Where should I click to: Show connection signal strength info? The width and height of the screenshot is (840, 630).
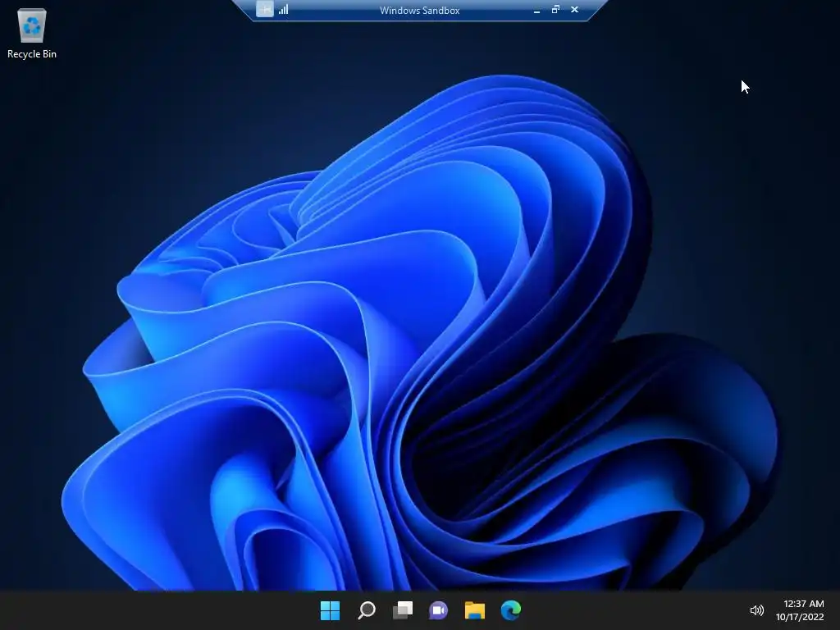pos(283,9)
